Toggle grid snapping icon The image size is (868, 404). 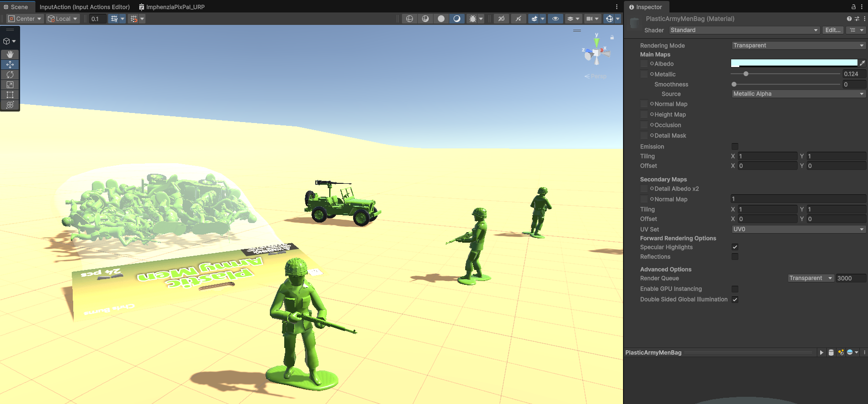(134, 19)
